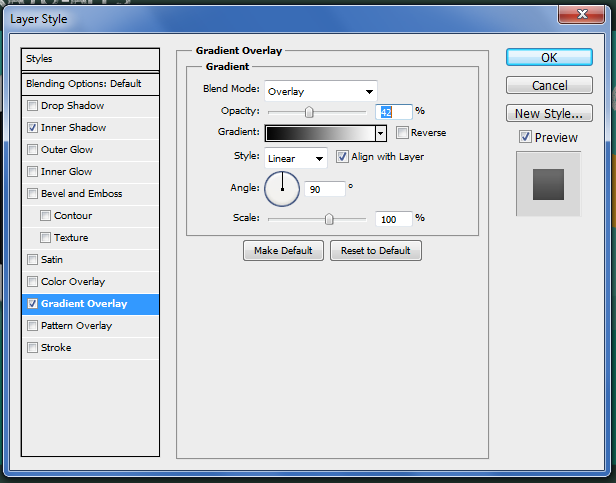This screenshot has width=616, height=483.
Task: Click the Make Default button
Action: click(x=282, y=250)
